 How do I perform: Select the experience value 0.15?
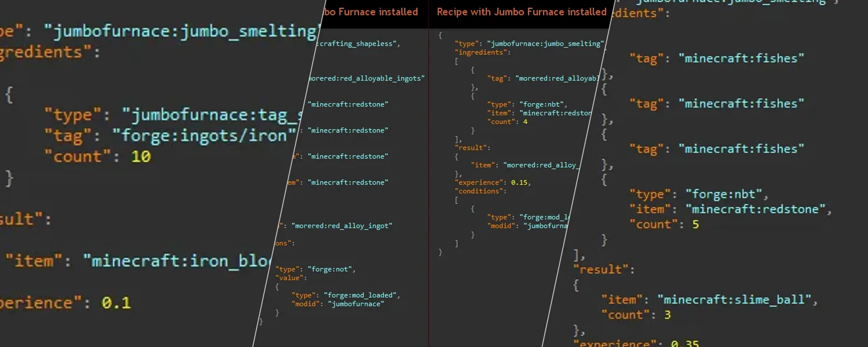pyautogui.click(x=519, y=182)
